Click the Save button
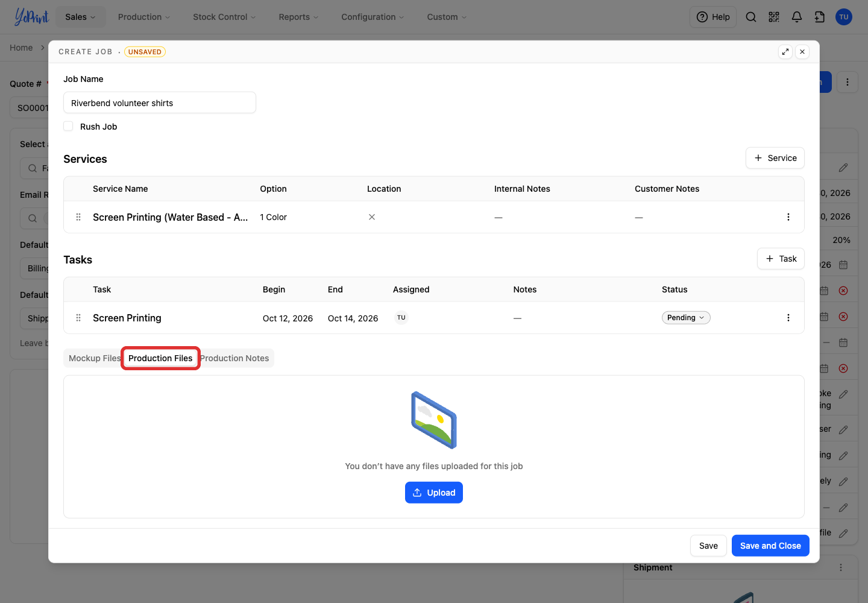This screenshot has height=603, width=868. coord(708,546)
